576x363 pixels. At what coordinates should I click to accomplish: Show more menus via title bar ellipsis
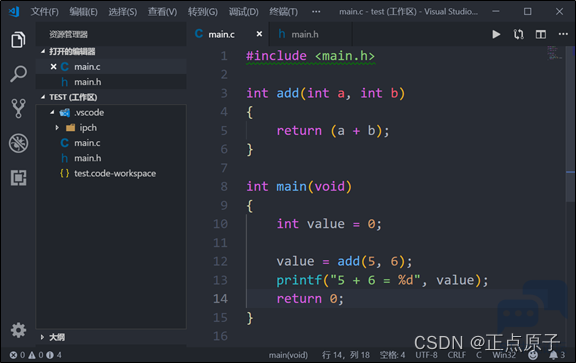click(316, 12)
